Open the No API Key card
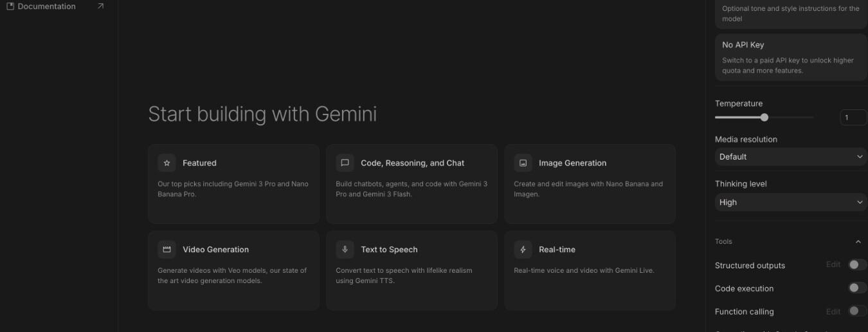 (x=791, y=58)
